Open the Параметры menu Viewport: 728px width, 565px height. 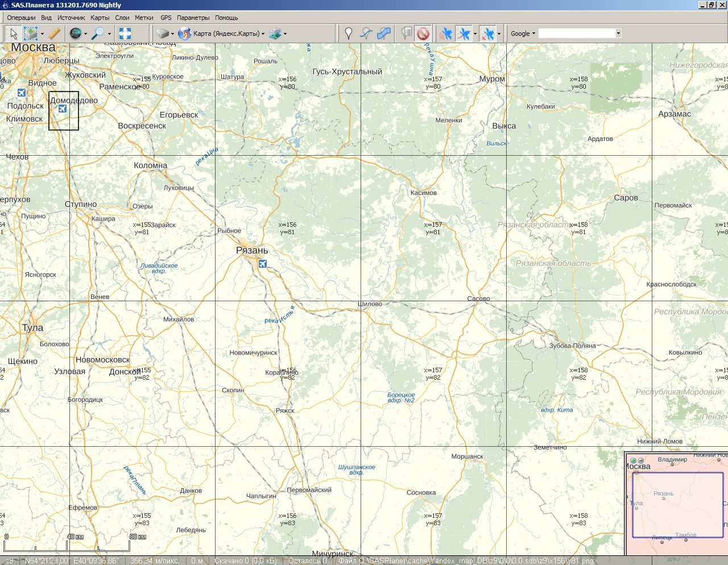pyautogui.click(x=193, y=18)
